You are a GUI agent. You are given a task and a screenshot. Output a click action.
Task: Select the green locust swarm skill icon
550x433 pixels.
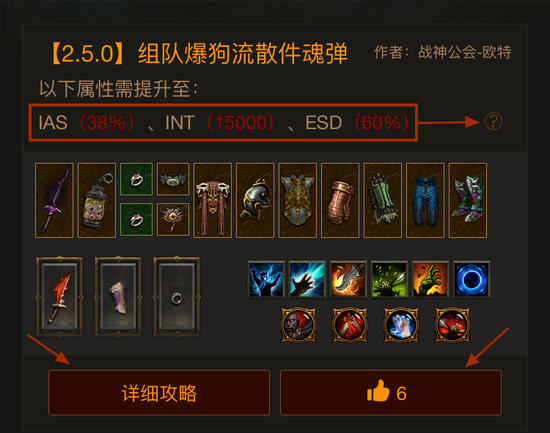(x=389, y=279)
